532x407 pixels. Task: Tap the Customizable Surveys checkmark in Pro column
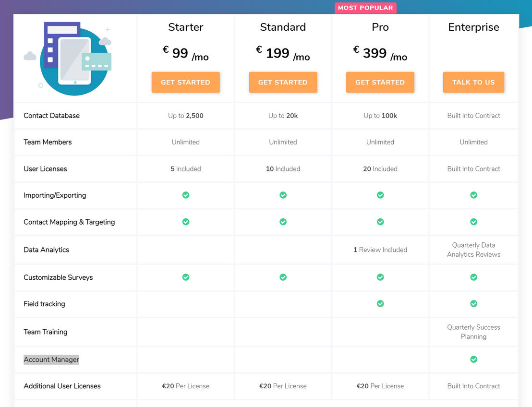(x=380, y=277)
